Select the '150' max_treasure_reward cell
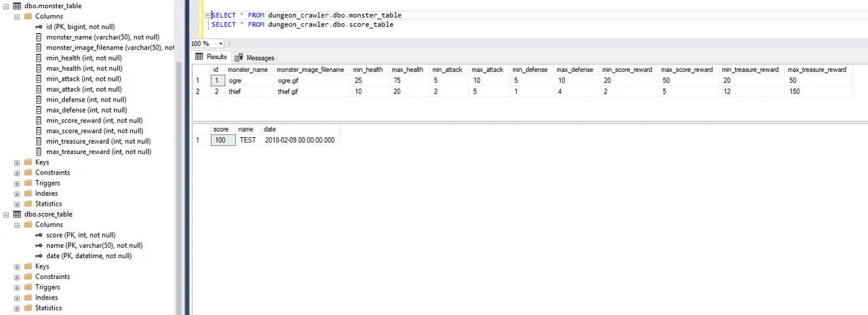 (x=817, y=92)
